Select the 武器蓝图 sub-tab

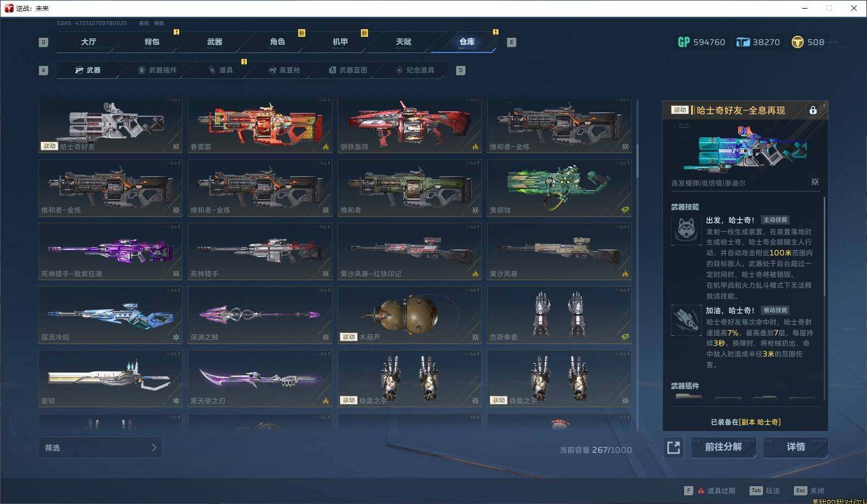(348, 70)
